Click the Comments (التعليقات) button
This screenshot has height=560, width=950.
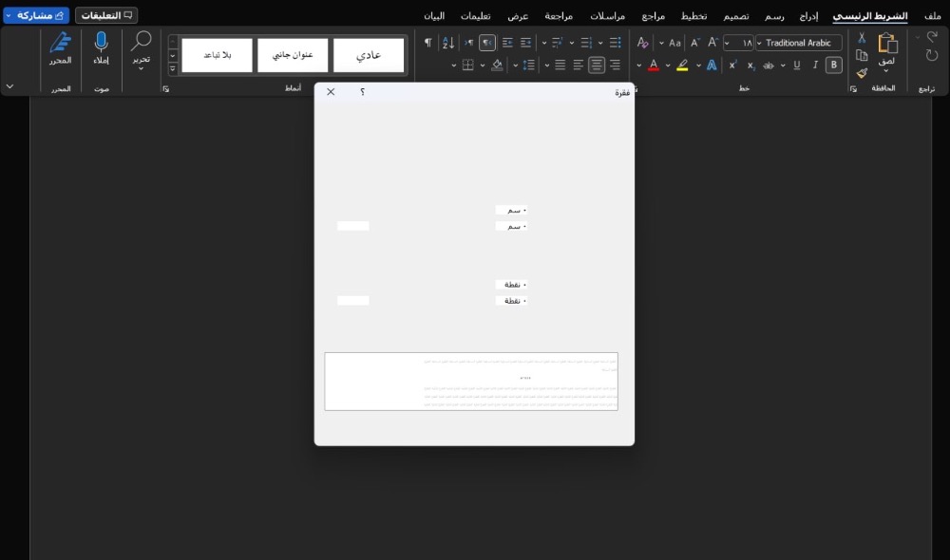[x=106, y=15]
